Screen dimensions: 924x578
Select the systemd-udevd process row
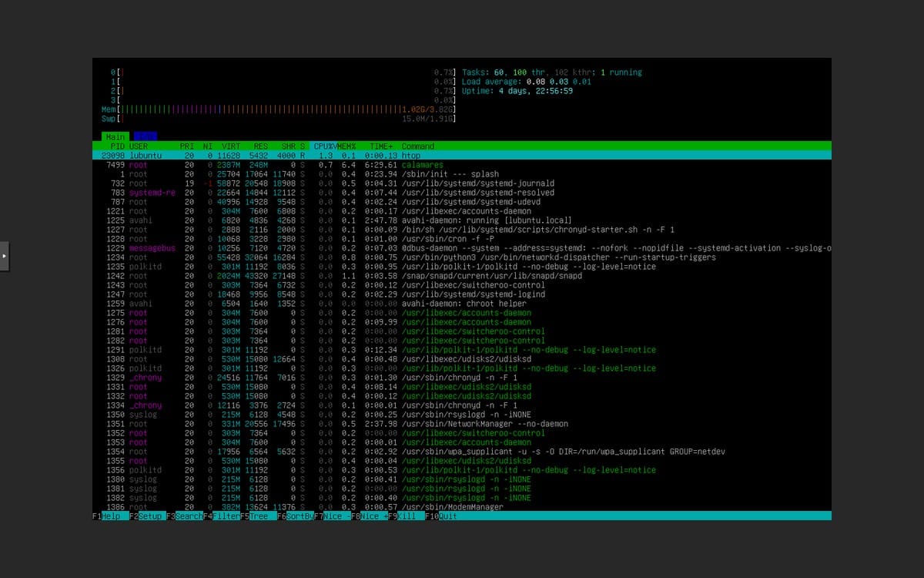462,201
